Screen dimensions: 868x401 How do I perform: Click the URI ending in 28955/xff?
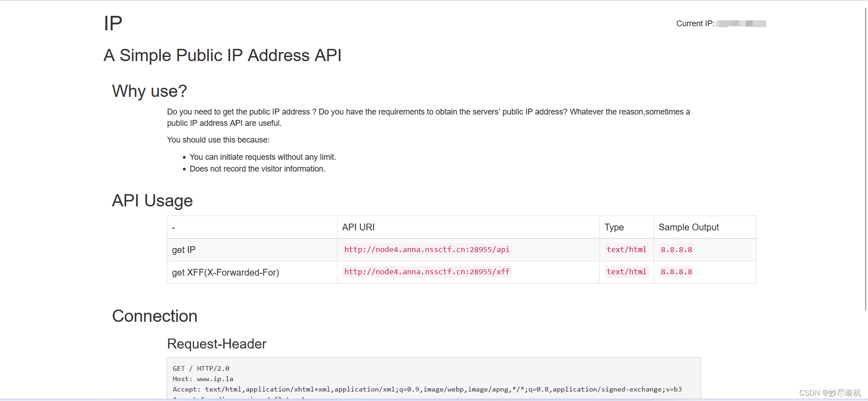[427, 272]
